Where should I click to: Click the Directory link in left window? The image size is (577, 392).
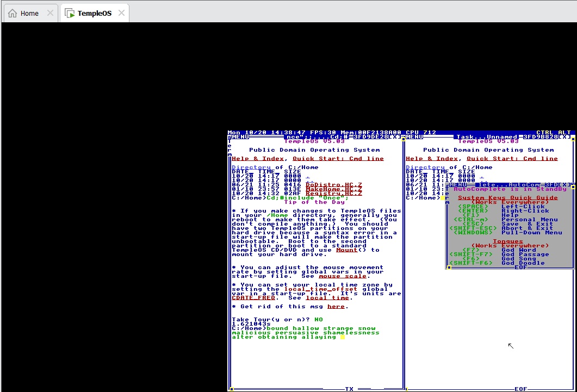pos(251,167)
